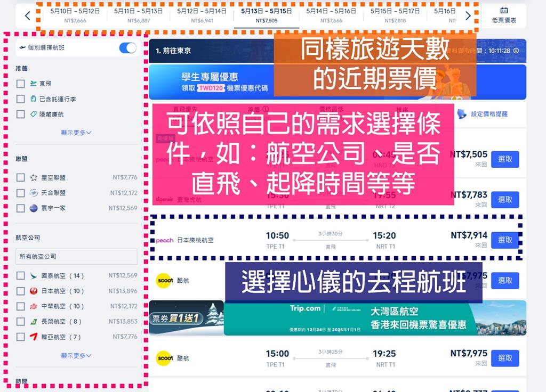Screen dimensions: 546x392
Task: Go to previous date range arrow
Action: 28,15
